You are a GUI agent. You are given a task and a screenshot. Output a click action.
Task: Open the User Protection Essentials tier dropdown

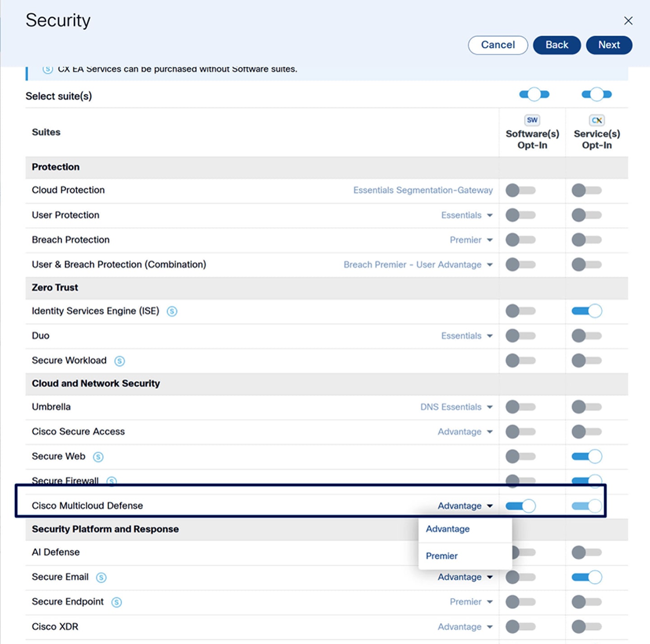[x=467, y=215]
